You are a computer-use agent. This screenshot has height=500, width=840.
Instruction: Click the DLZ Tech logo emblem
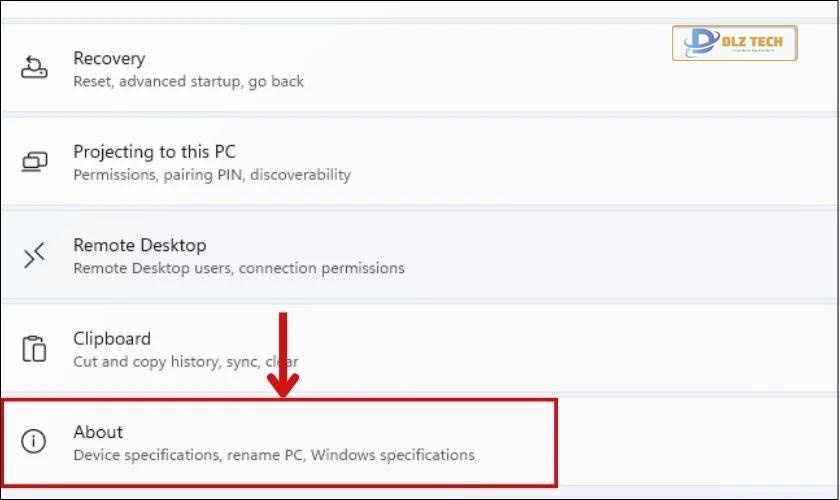pyautogui.click(x=699, y=43)
